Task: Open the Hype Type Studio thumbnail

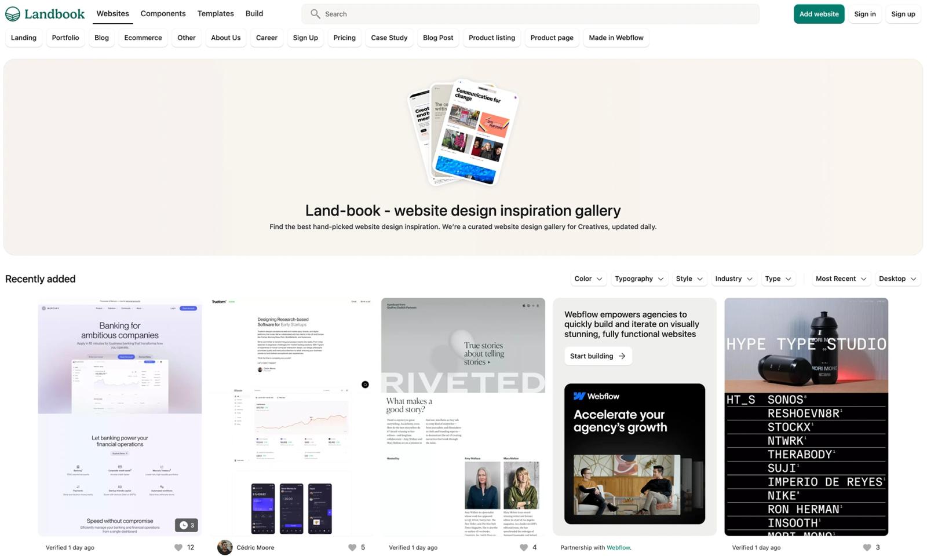Action: coord(806,417)
